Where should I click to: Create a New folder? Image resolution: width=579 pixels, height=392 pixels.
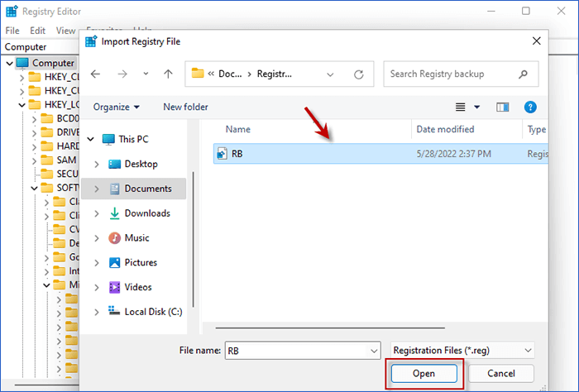click(185, 107)
